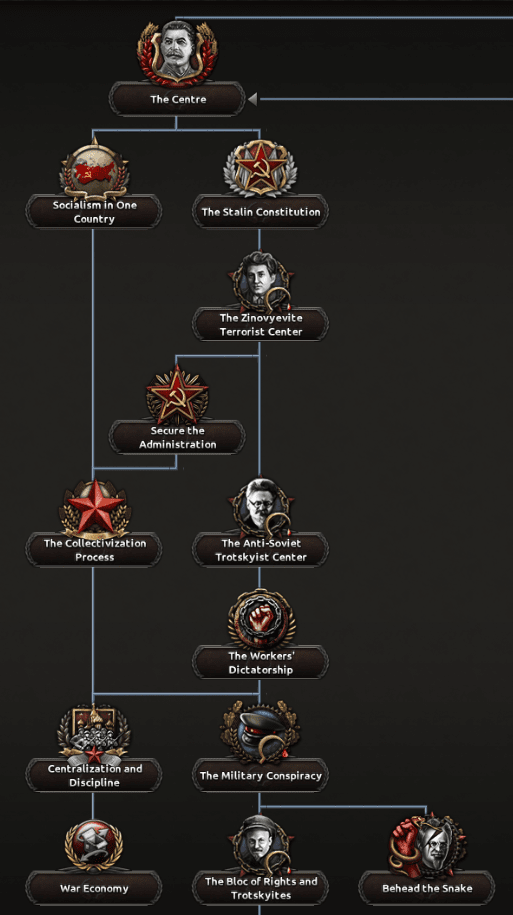Viewport: 513px width, 915px height.
Task: Click Stalin portrait icon above The Centre
Action: (x=177, y=53)
